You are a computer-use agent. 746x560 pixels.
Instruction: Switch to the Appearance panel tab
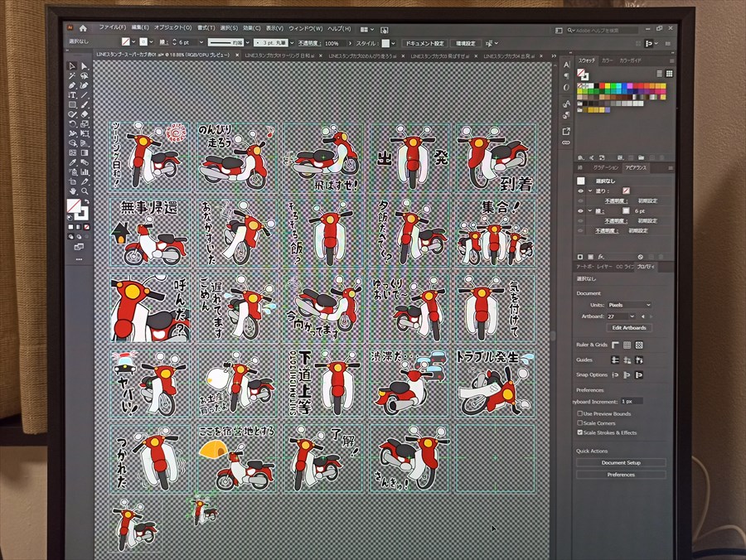637,167
